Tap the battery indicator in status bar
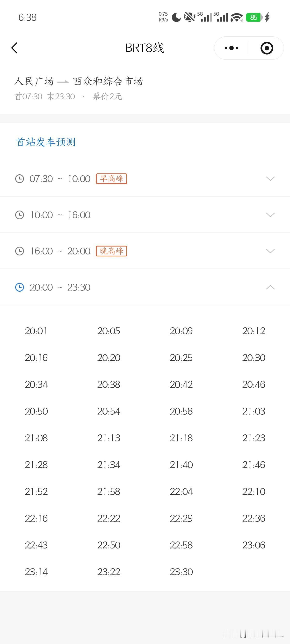 tap(254, 17)
